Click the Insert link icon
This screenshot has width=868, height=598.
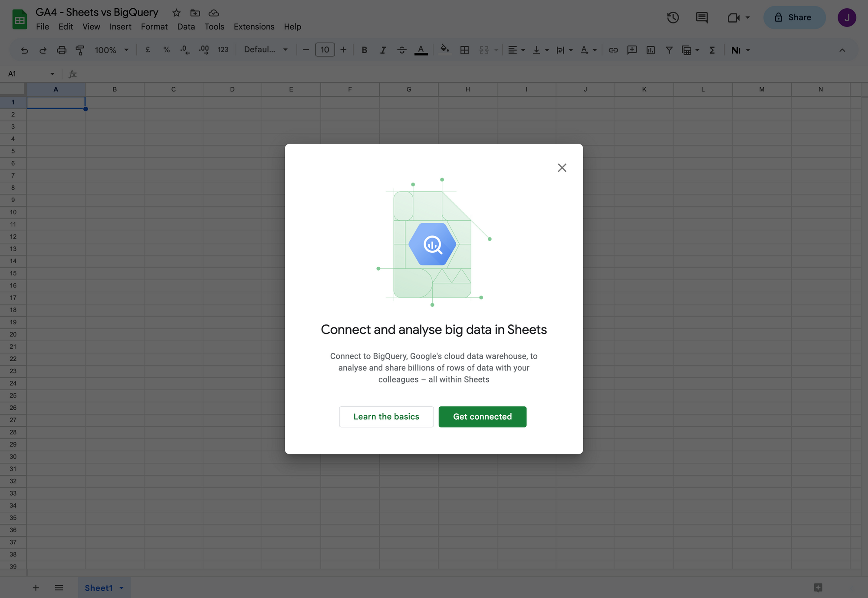coord(613,50)
